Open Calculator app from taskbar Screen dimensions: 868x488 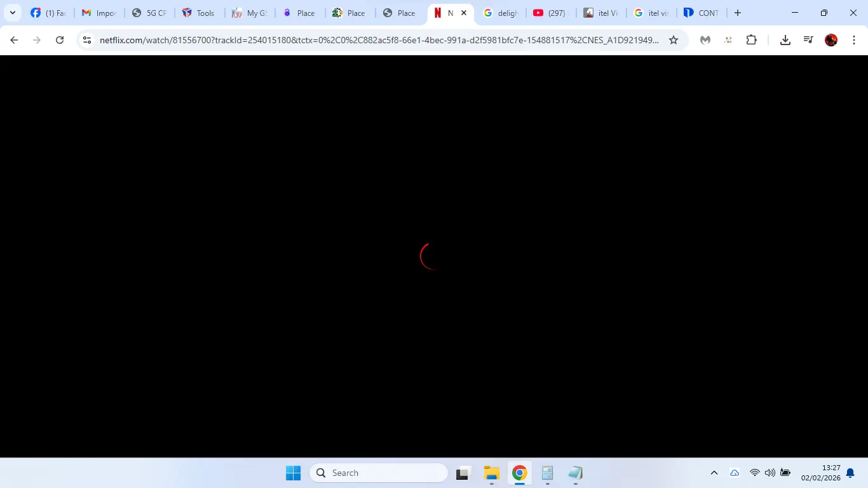point(548,473)
